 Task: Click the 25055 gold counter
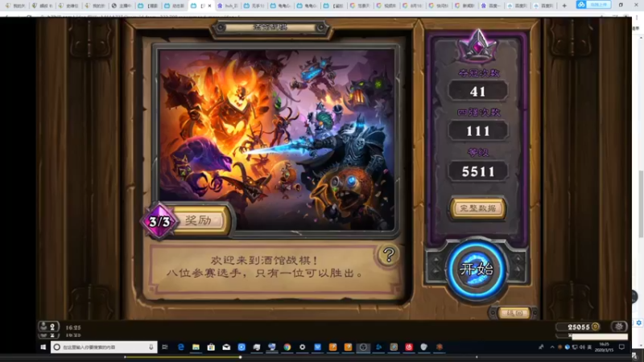pos(578,327)
